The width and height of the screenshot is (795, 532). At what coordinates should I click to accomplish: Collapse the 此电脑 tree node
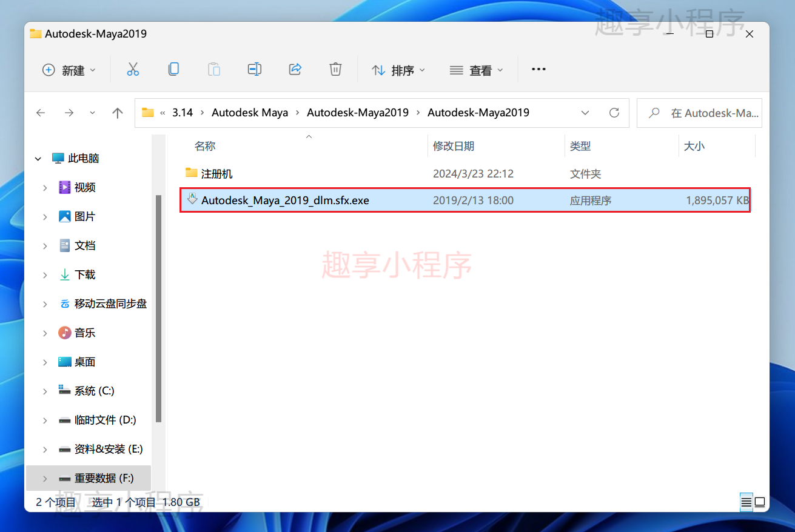(38, 159)
